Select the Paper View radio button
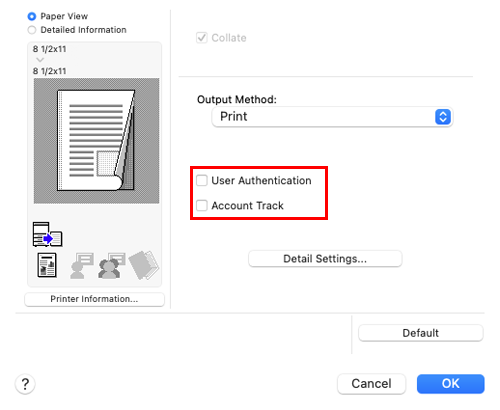 coord(32,16)
